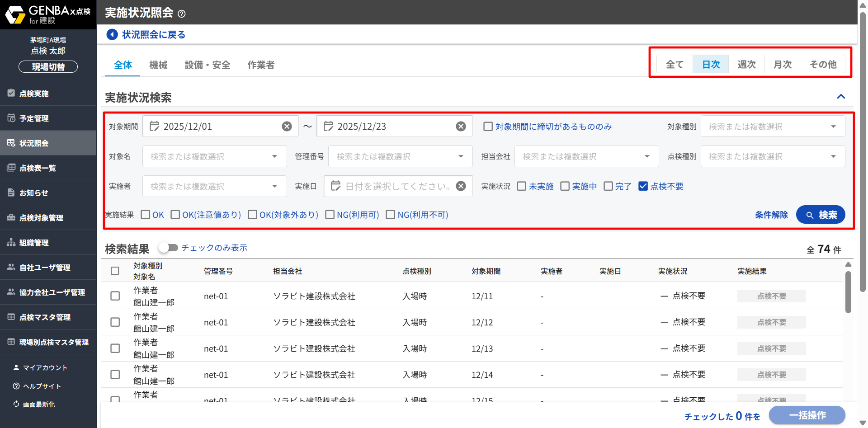
Task: Clear the end date 2025/12/23 with X icon
Action: coord(461,127)
